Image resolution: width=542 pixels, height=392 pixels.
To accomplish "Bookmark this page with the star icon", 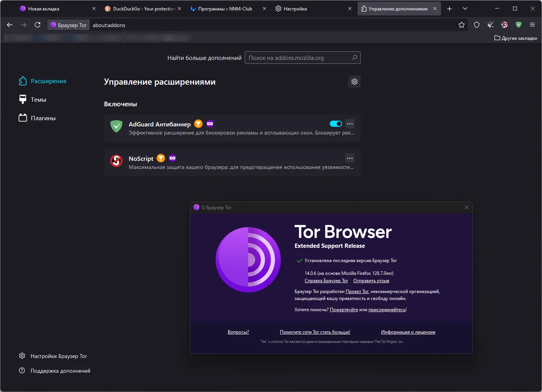I will [462, 25].
